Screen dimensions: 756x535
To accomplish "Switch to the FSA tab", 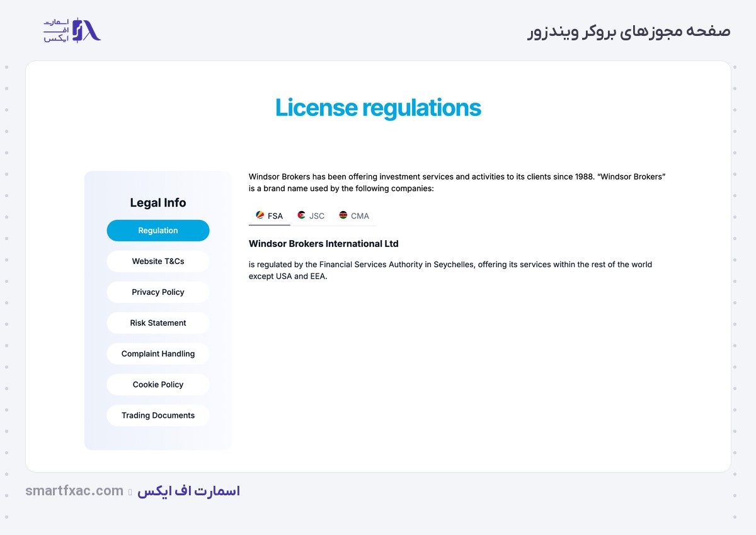I will (x=270, y=216).
